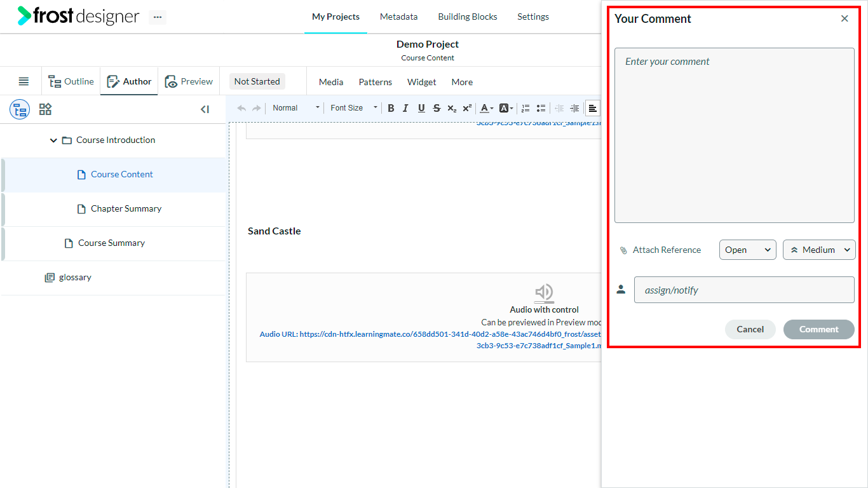Go to My Projects tab

[336, 17]
